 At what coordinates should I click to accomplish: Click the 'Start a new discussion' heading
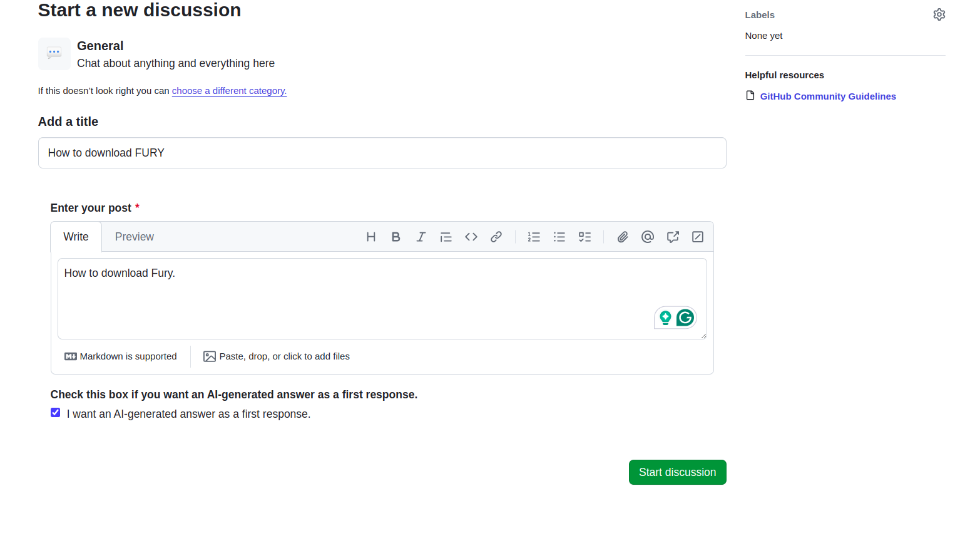tap(140, 10)
